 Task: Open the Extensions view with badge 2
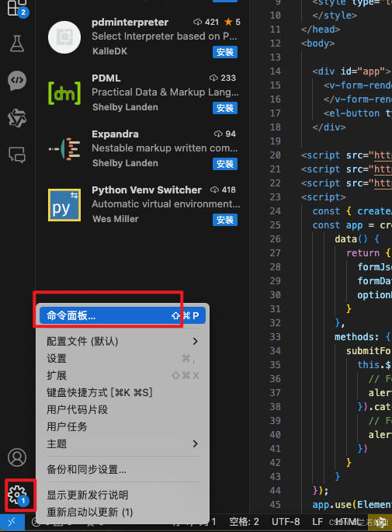pyautogui.click(x=17, y=8)
